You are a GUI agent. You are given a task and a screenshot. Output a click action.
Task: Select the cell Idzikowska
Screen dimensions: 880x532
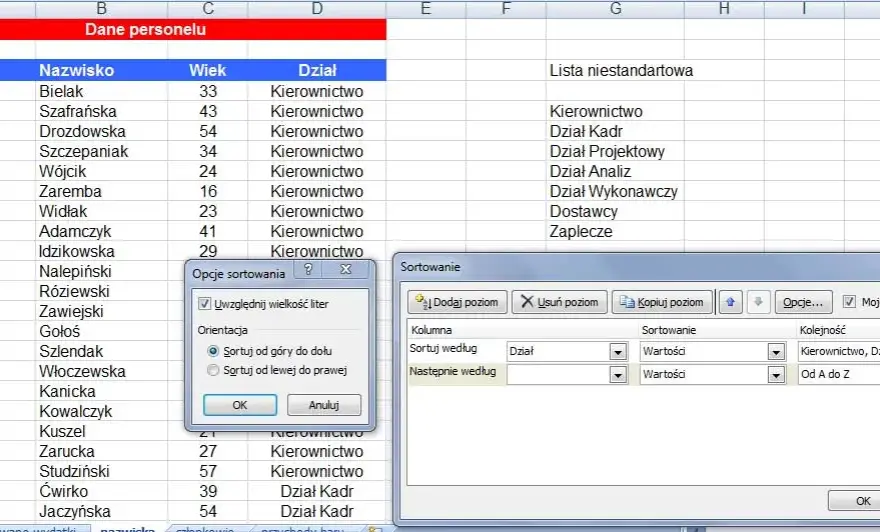pyautogui.click(x=102, y=251)
